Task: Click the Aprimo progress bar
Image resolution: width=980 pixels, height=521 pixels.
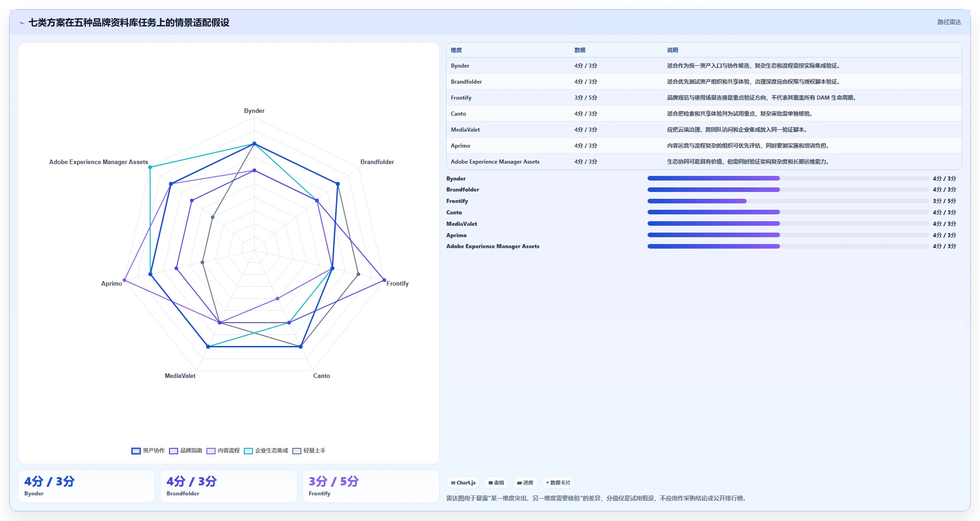Action: click(788, 235)
